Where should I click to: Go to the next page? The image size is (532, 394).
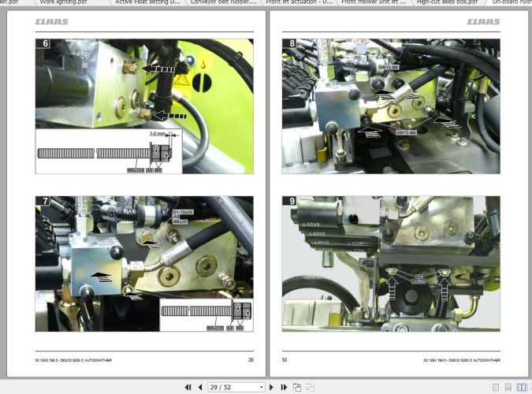[x=271, y=387]
